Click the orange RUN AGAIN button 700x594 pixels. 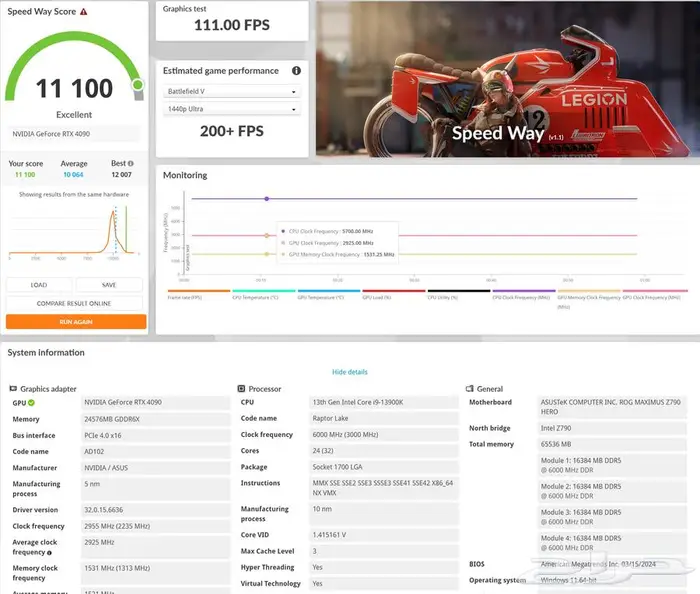tap(76, 322)
